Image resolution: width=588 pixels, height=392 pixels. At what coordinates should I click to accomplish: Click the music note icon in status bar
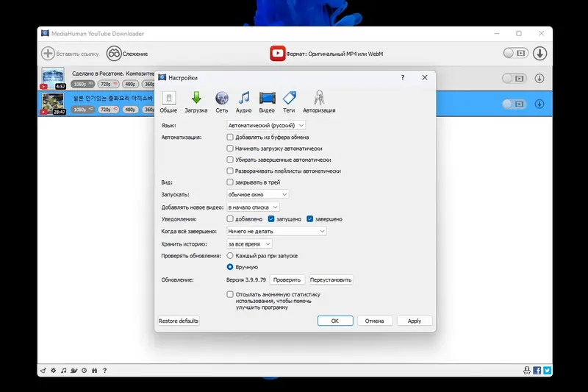tap(64, 371)
